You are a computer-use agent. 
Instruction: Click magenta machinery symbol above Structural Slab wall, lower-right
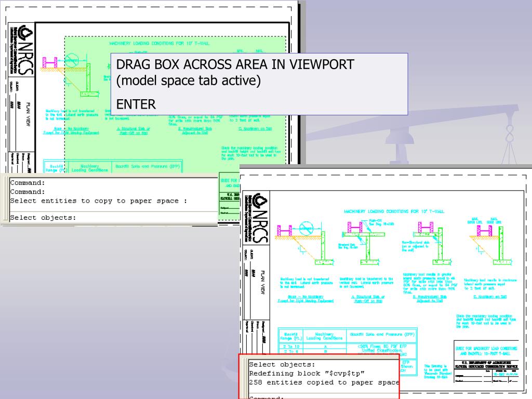(x=355, y=227)
